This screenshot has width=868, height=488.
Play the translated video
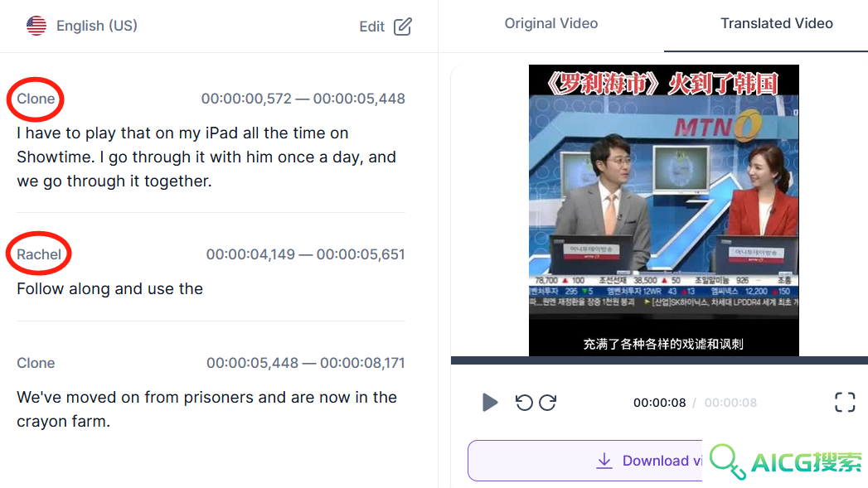pos(489,402)
